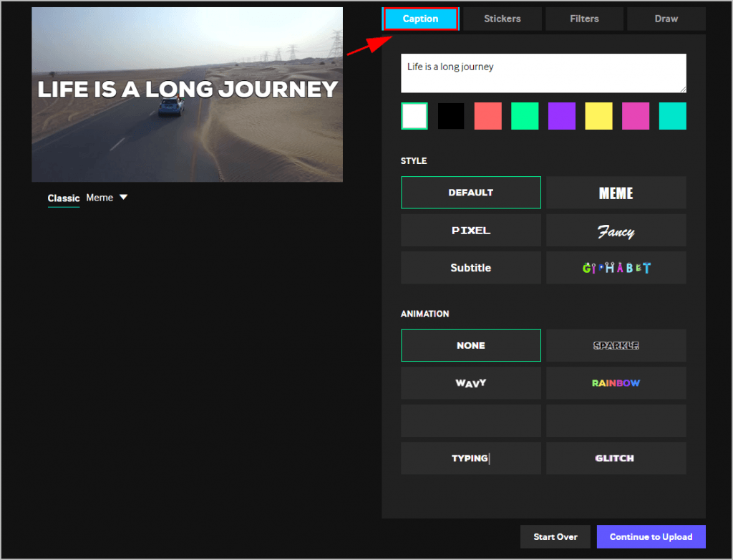Select the pink color swatch
Image resolution: width=733 pixels, height=560 pixels.
[x=636, y=116]
